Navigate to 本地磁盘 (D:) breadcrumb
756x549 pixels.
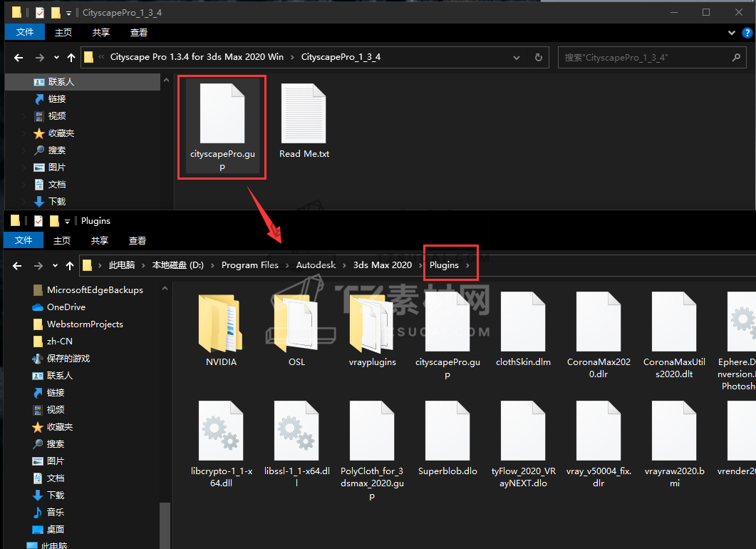pos(178,265)
